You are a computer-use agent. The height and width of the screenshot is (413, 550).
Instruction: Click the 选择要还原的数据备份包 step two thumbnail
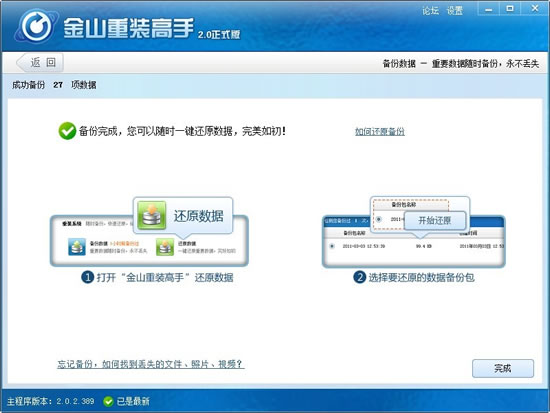414,232
